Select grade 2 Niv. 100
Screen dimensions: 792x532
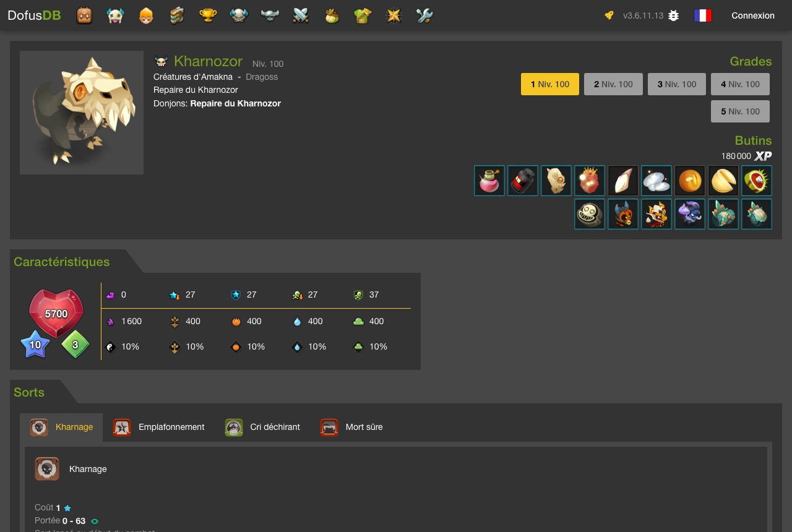613,84
